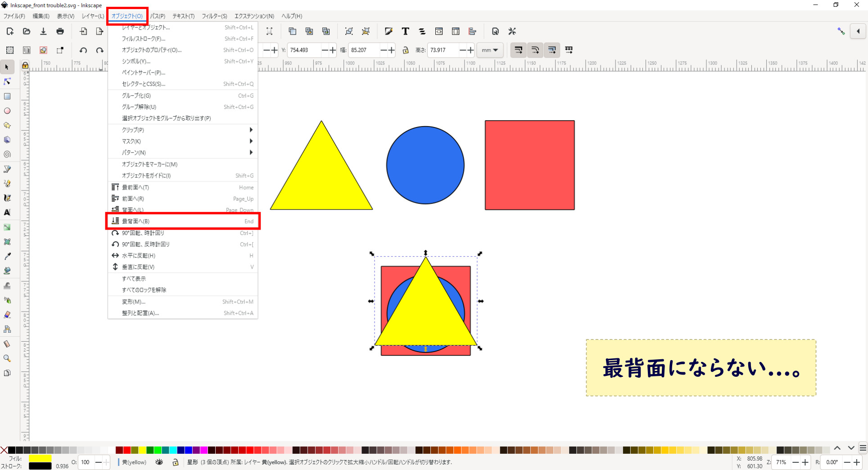Select the Text tool
Image resolution: width=868 pixels, height=470 pixels.
[x=7, y=212]
